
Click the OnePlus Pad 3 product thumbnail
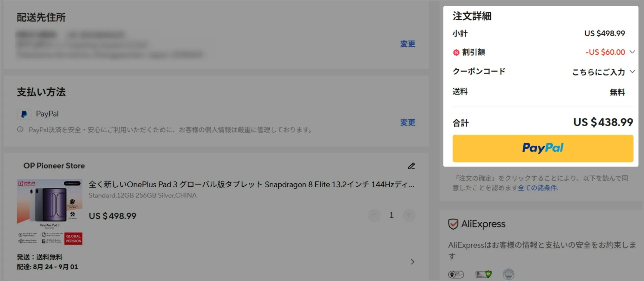50,212
